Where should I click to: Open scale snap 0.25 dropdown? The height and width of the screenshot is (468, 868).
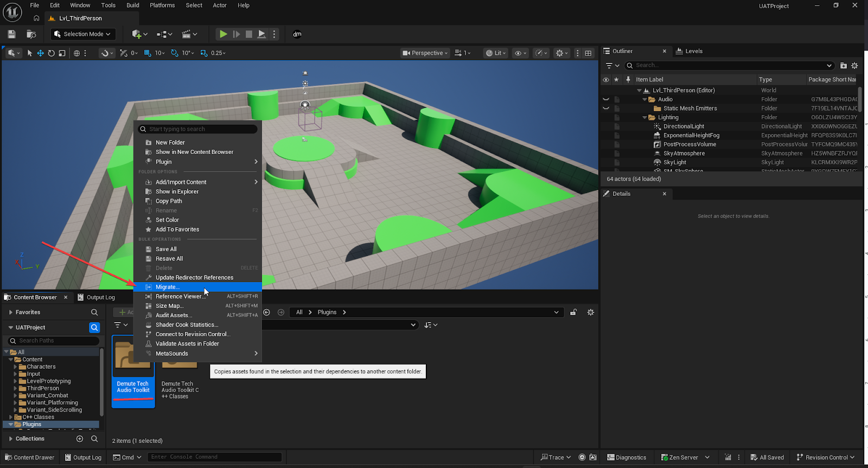[x=219, y=53]
